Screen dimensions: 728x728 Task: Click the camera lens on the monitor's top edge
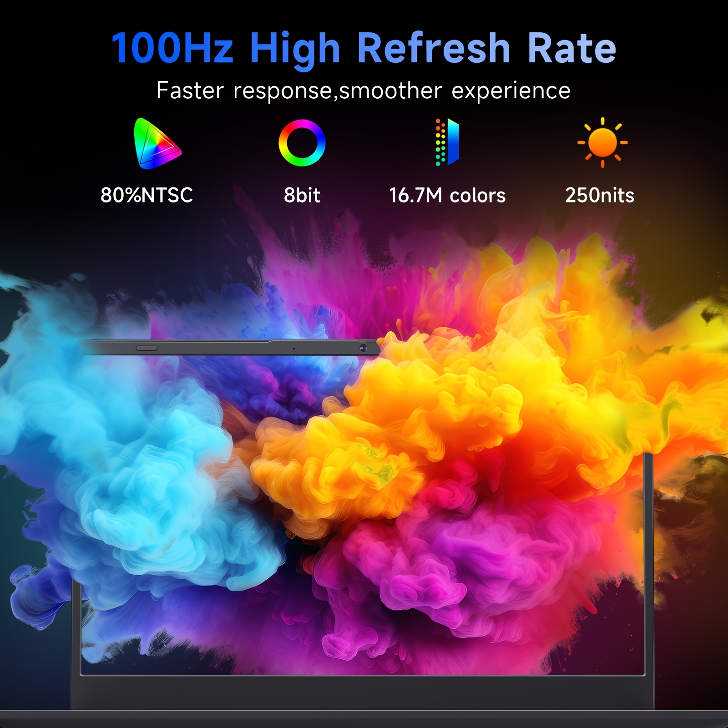[363, 348]
